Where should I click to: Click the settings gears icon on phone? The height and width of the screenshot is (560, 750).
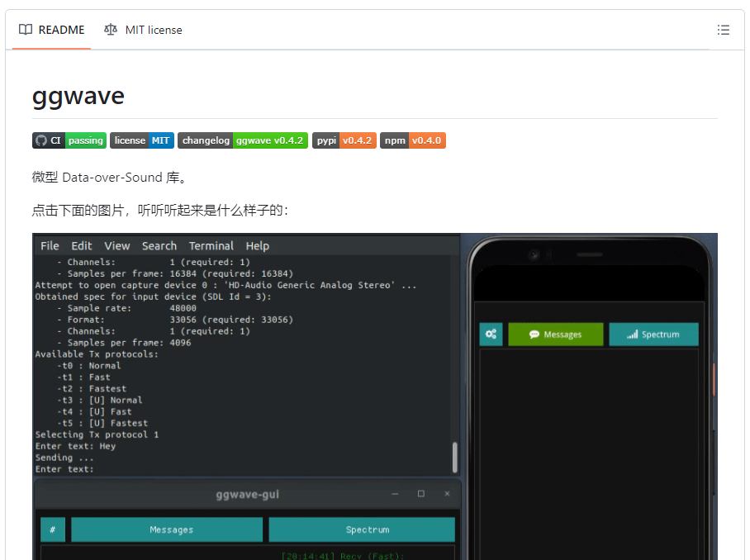coord(491,335)
